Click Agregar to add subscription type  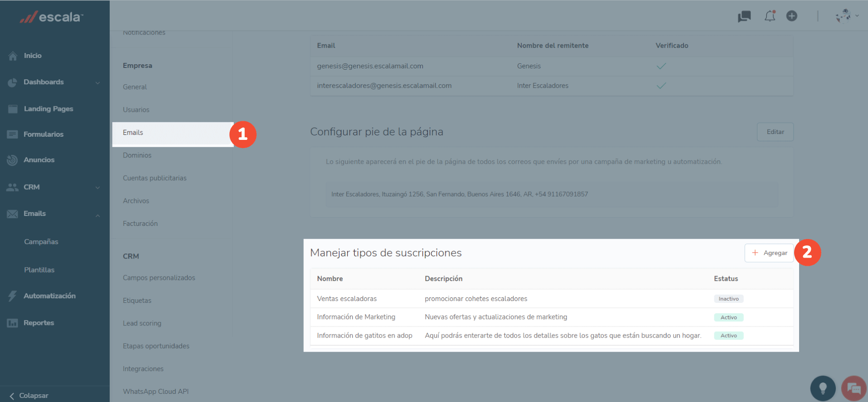coord(769,253)
